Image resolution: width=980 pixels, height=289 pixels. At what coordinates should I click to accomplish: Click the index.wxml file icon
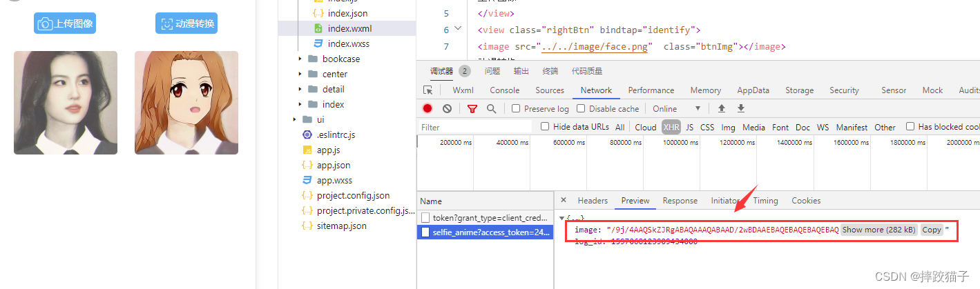(318, 28)
